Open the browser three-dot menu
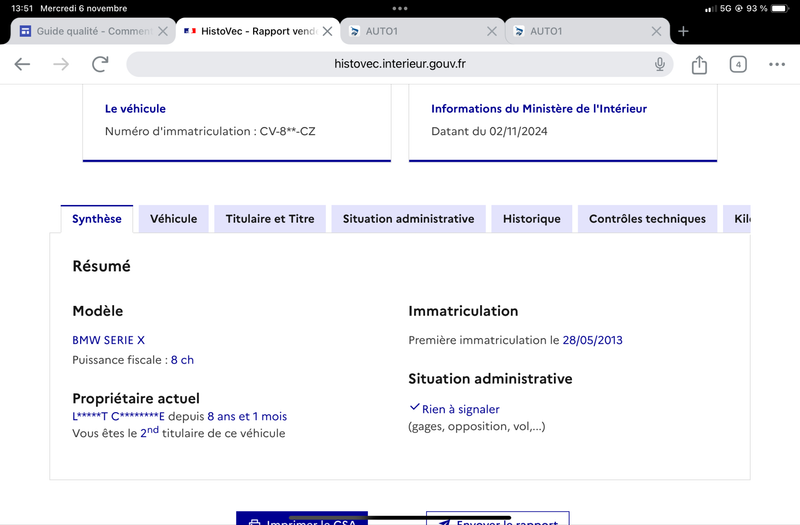The width and height of the screenshot is (800, 525). (777, 64)
